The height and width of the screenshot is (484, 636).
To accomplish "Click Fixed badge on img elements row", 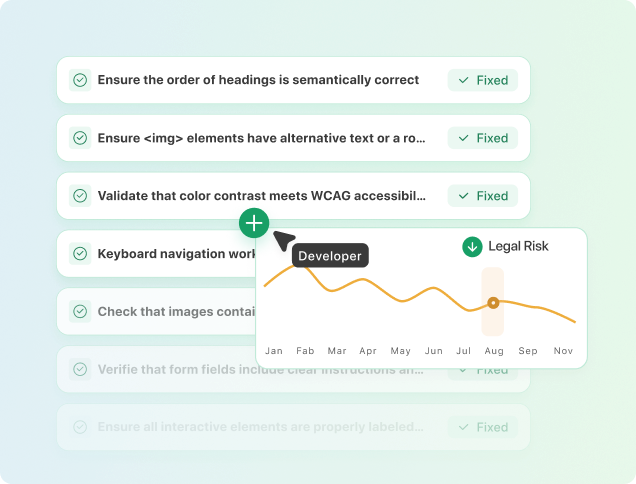I will tap(483, 138).
